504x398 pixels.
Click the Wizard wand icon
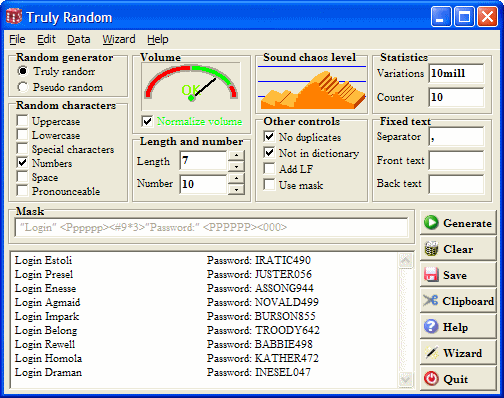tap(432, 353)
